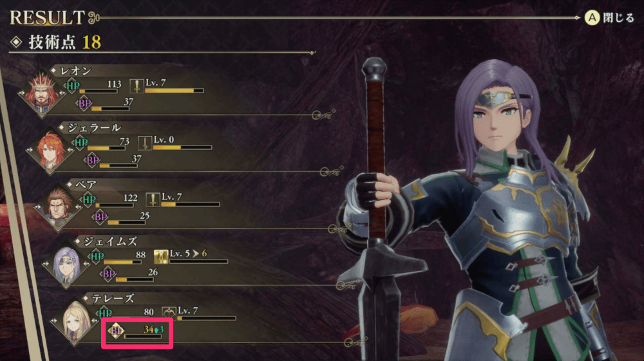
Task: Click Leon's weapon Lv. 7 progress bar
Action: click(x=174, y=91)
